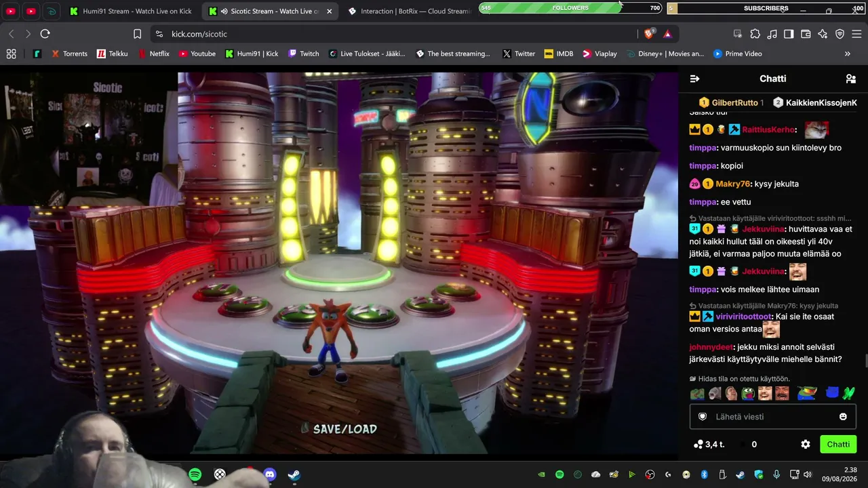Viewport: 868px width, 488px height.
Task: Click username RaittiusKerho in chat
Action: 768,129
